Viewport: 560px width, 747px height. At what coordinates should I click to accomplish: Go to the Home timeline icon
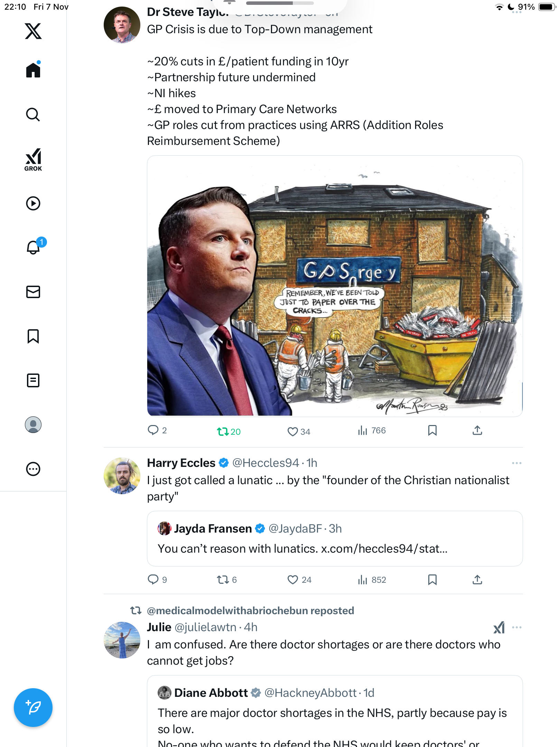point(33,70)
